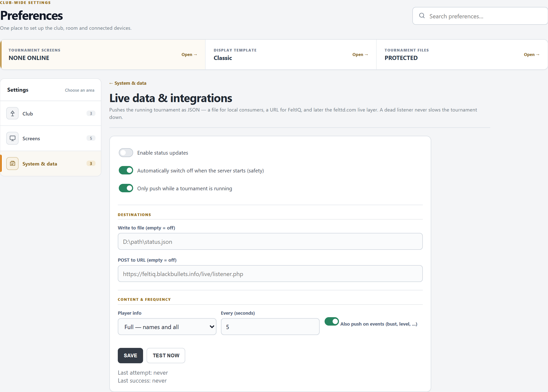Select the System & data settings area
This screenshot has height=392, width=548.
coord(51,164)
